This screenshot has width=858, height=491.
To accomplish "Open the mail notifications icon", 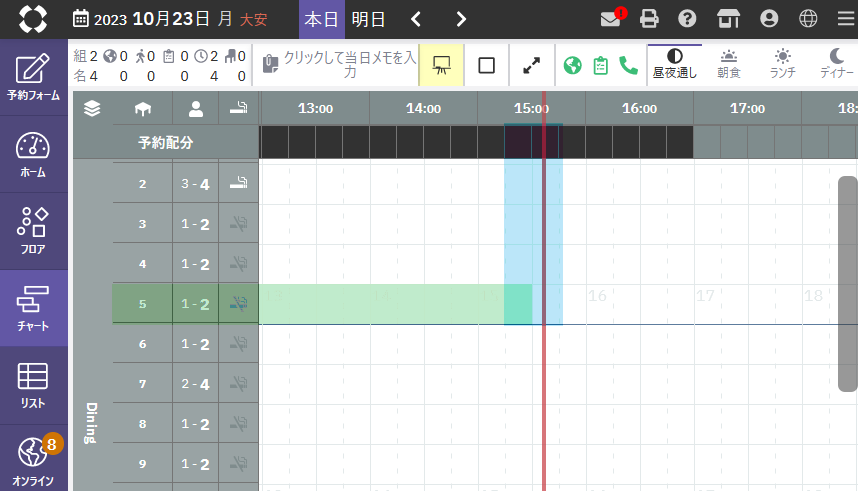I will click(x=610, y=19).
